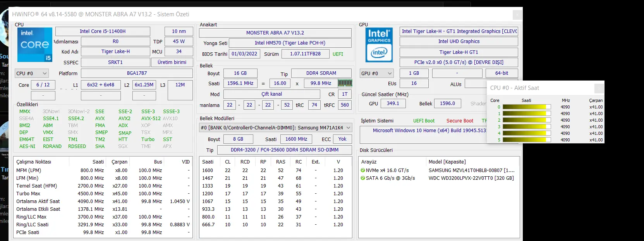The height and width of the screenshot is (241, 644).
Task: Click the green RAM module icon
Action: point(345,83)
